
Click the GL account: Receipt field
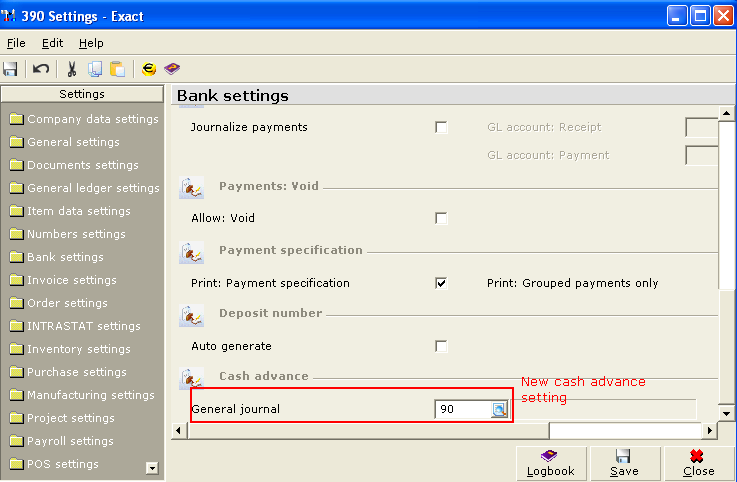[x=701, y=127]
